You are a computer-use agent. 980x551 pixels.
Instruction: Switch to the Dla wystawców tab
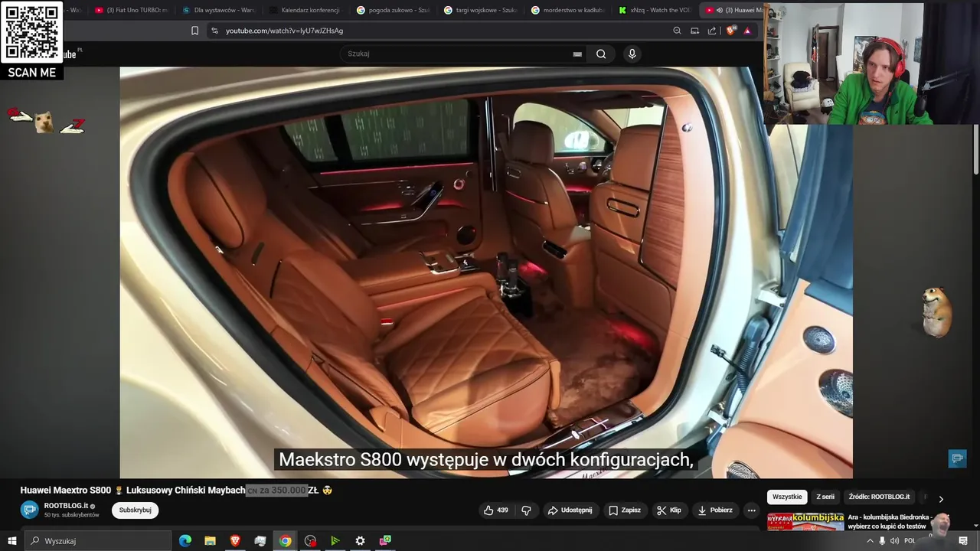pyautogui.click(x=219, y=10)
